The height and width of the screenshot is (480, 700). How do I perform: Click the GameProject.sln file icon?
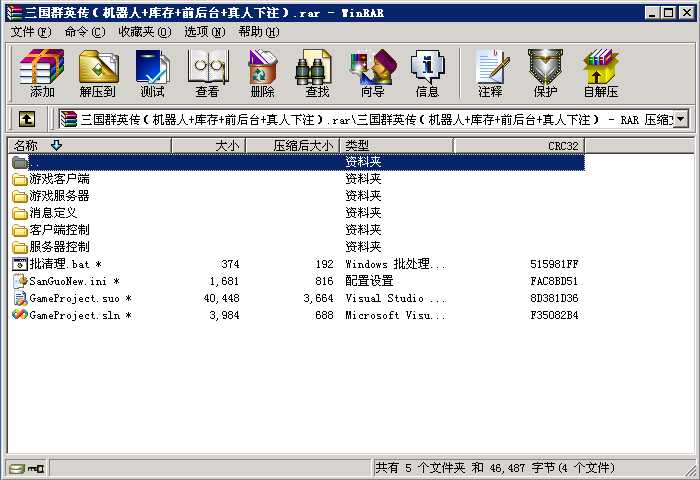tap(20, 315)
